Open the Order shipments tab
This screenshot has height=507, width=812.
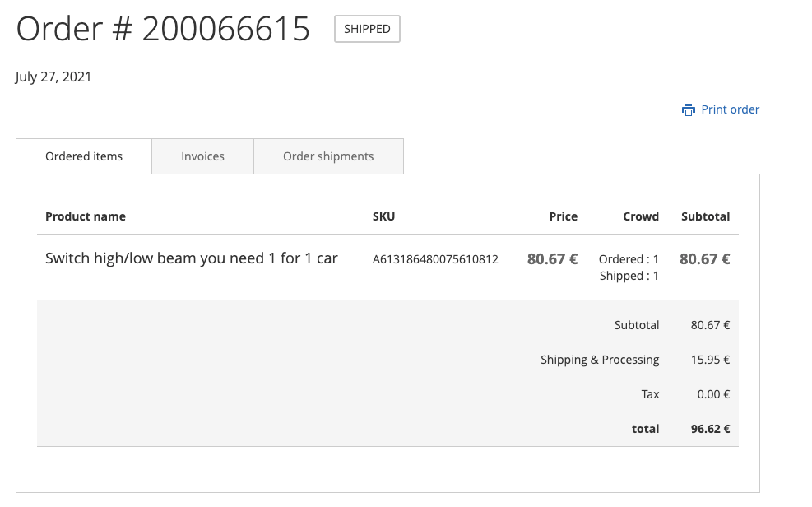click(328, 156)
